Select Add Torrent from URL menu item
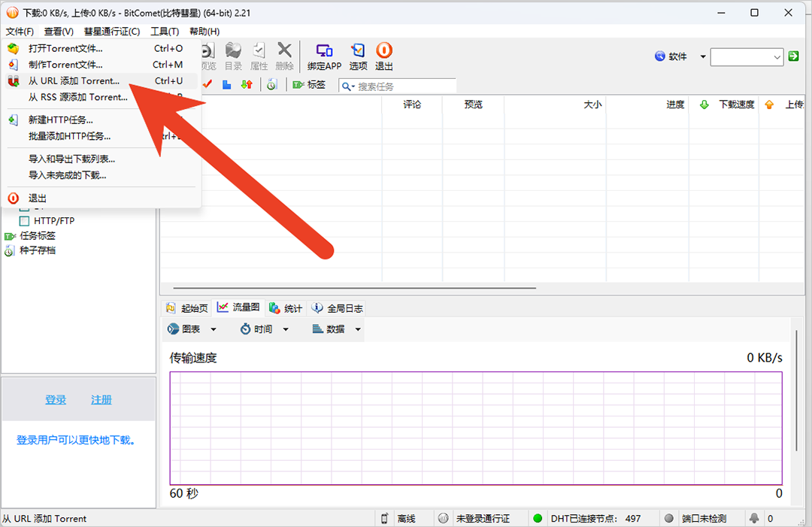Viewport: 812px width, 527px height. pyautogui.click(x=101, y=80)
